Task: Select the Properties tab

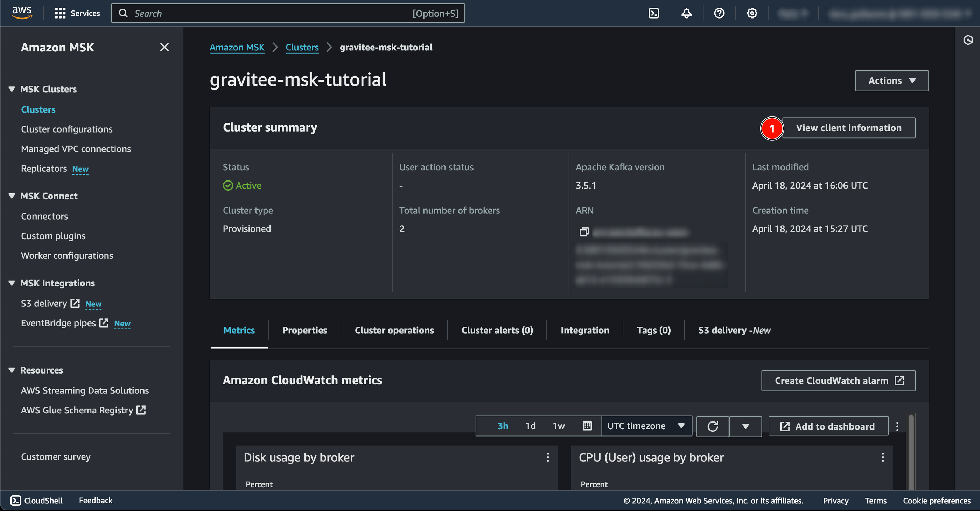Action: [x=304, y=330]
